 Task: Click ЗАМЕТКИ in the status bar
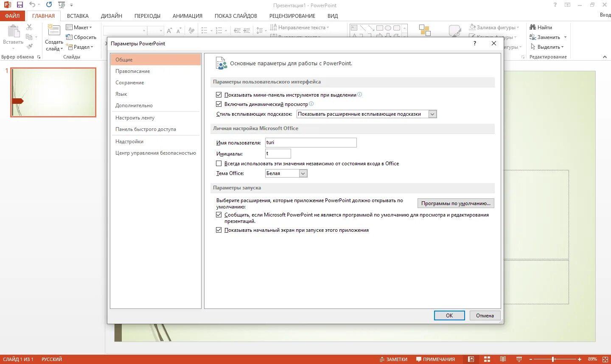pyautogui.click(x=393, y=359)
